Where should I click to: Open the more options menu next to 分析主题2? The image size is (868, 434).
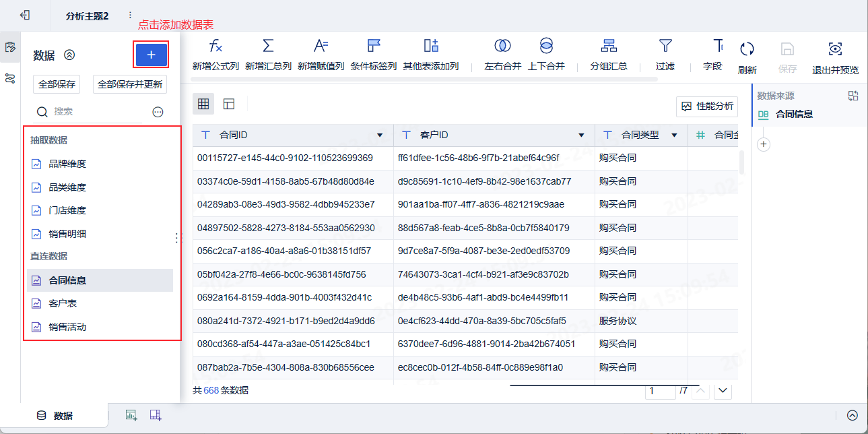coord(130,15)
